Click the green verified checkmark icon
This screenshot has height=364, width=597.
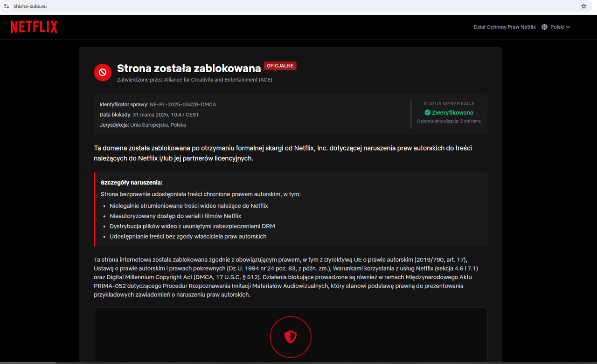click(427, 113)
